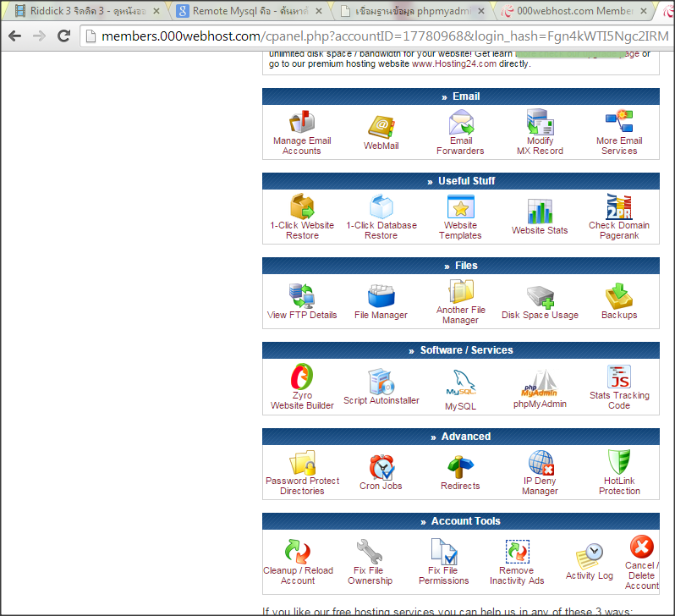This screenshot has width=675, height=616.
Task: Open the Redirects signpost icon
Action: pyautogui.click(x=461, y=467)
